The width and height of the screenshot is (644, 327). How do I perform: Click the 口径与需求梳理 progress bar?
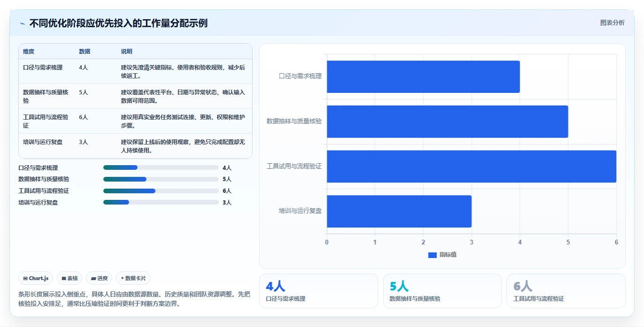tap(161, 167)
